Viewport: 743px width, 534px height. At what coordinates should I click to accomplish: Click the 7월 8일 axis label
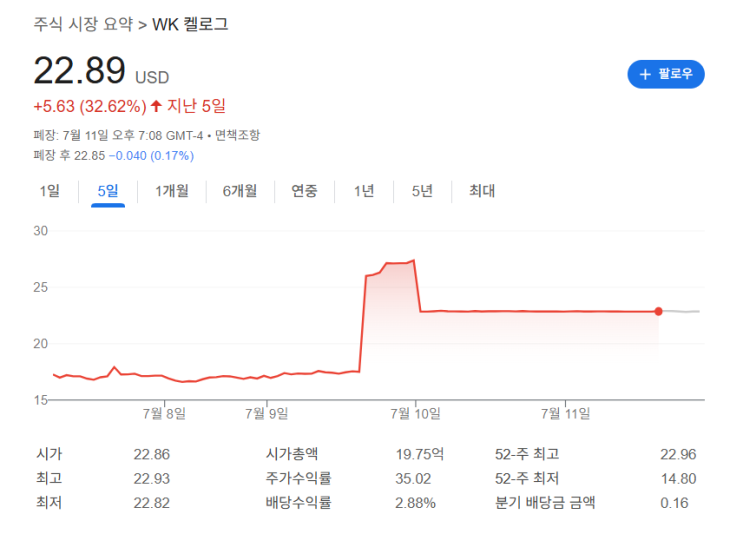164,414
